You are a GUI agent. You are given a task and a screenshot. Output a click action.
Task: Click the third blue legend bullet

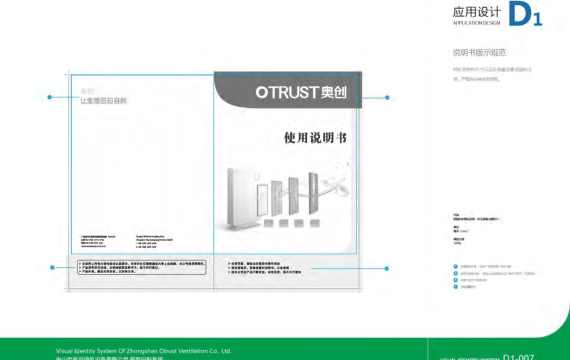(455, 280)
